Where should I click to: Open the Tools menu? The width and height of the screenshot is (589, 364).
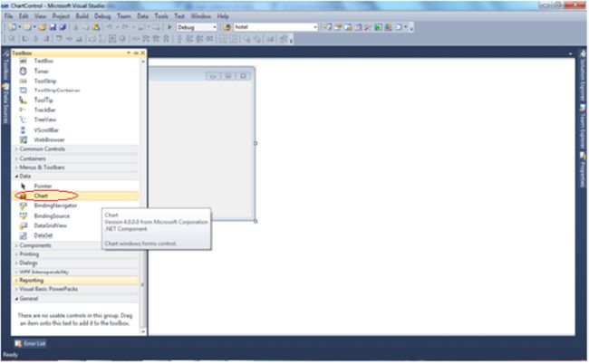(161, 16)
